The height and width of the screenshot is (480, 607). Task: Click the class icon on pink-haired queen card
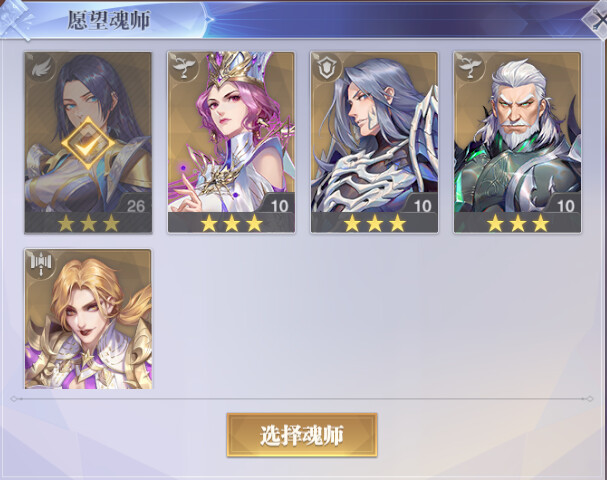(x=184, y=67)
